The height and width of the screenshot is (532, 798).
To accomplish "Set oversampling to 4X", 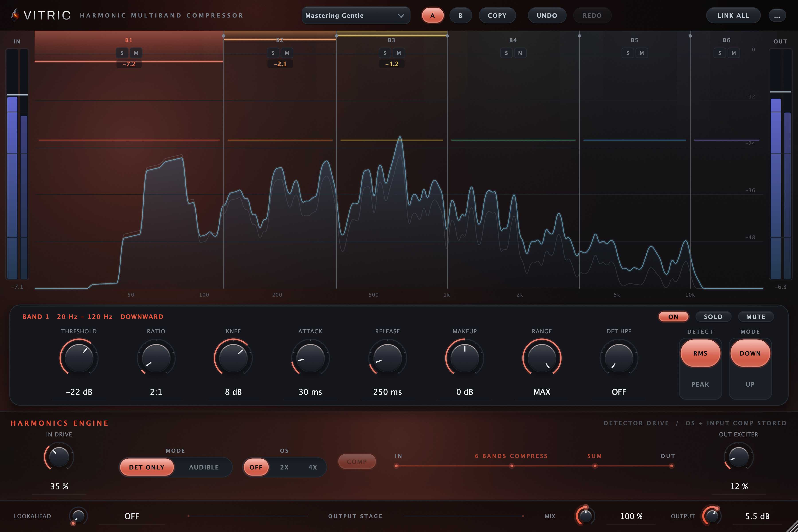I will coord(313,467).
